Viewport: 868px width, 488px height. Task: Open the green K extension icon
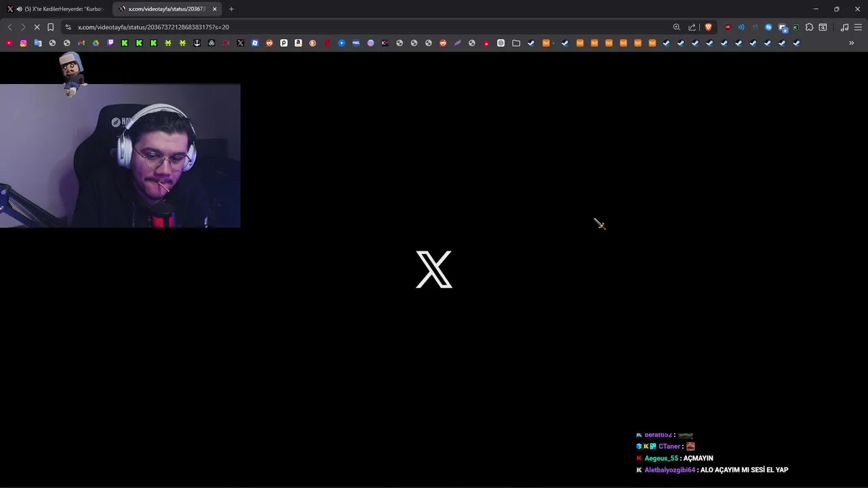(795, 27)
